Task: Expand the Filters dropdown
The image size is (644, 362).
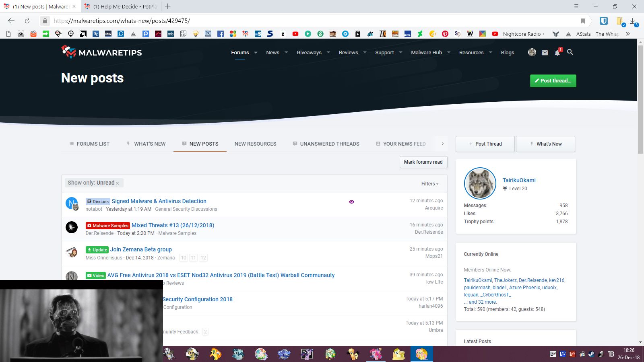Action: point(429,184)
